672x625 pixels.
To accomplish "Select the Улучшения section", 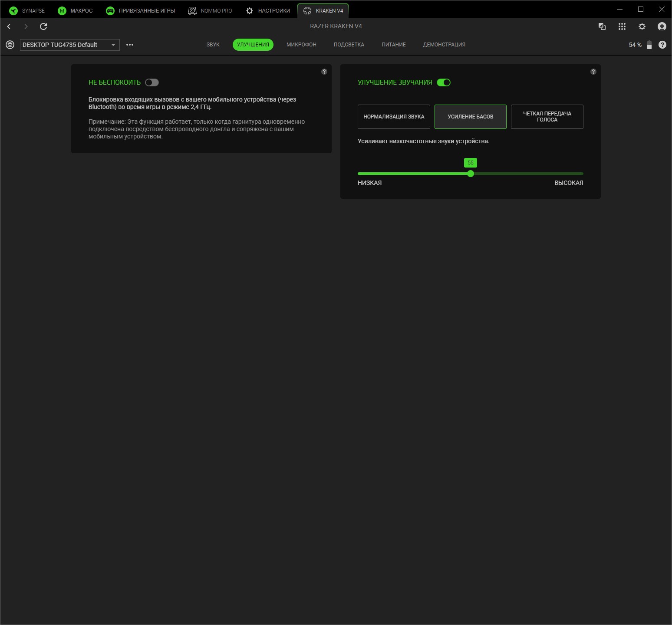I will point(253,45).
